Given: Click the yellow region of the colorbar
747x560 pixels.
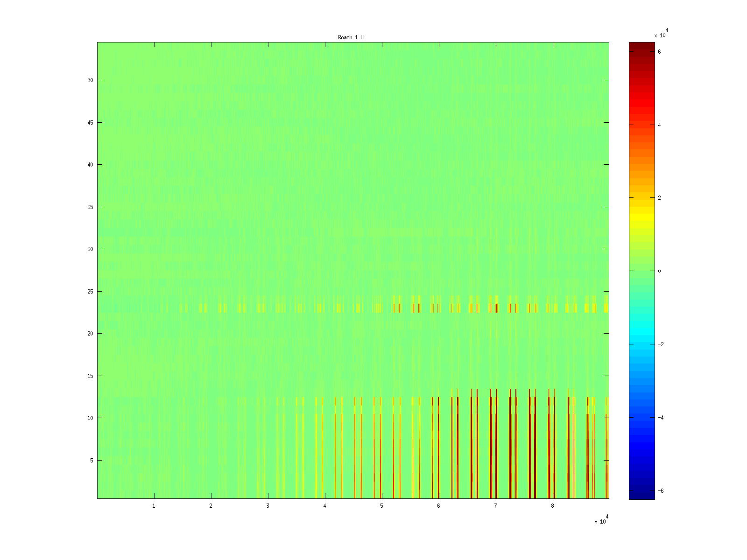Looking at the screenshot, I should point(641,216).
